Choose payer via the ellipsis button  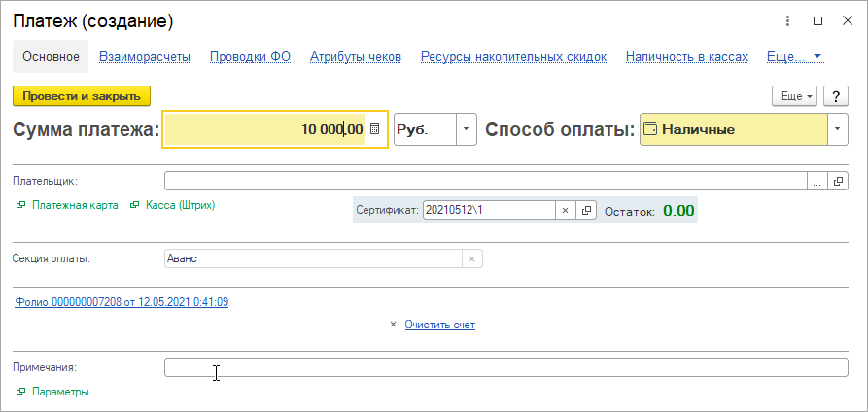817,181
